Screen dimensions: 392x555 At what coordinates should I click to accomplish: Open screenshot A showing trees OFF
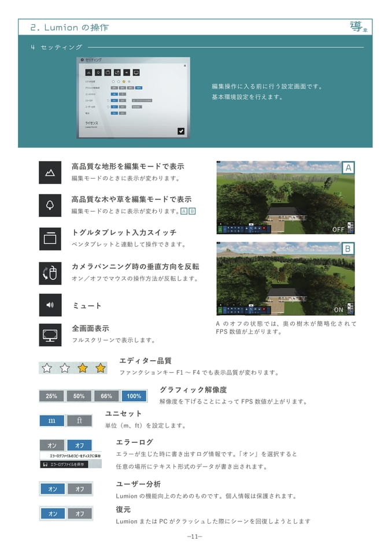click(286, 198)
